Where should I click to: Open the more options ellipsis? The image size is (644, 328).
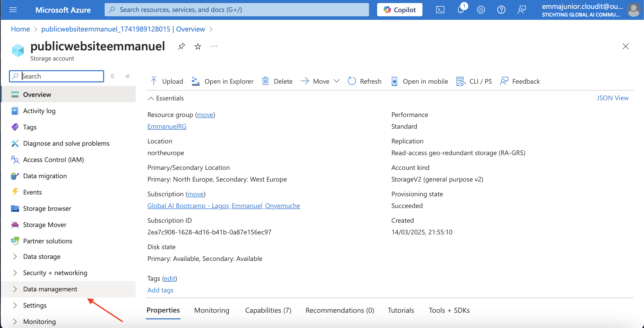coord(214,47)
